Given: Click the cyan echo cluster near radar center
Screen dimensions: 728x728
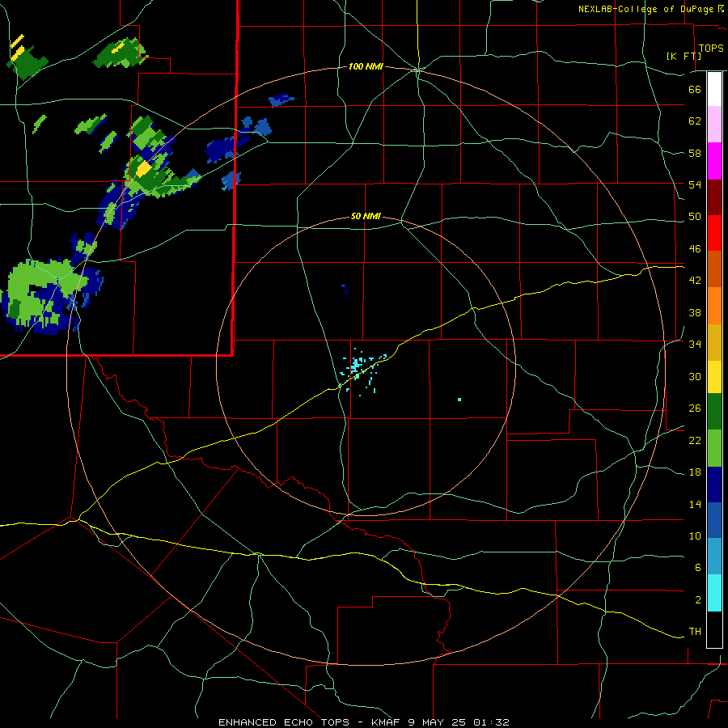Looking at the screenshot, I should pyautogui.click(x=357, y=365).
